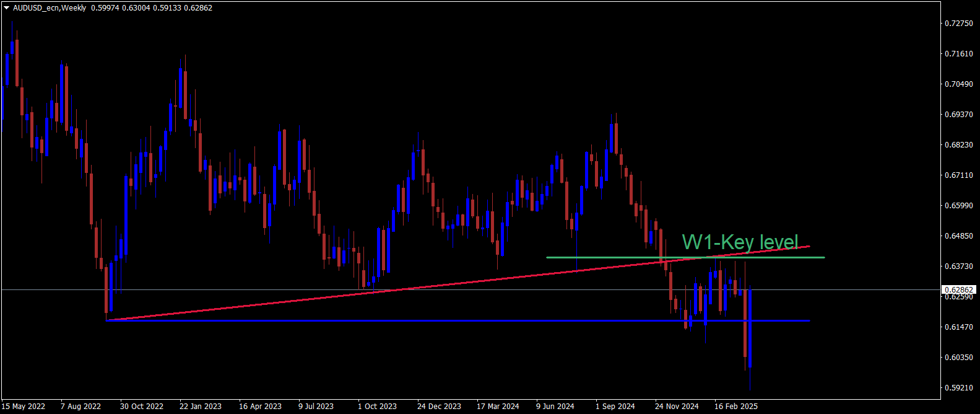
Task: Select the blue horizontal support line
Action: [458, 320]
